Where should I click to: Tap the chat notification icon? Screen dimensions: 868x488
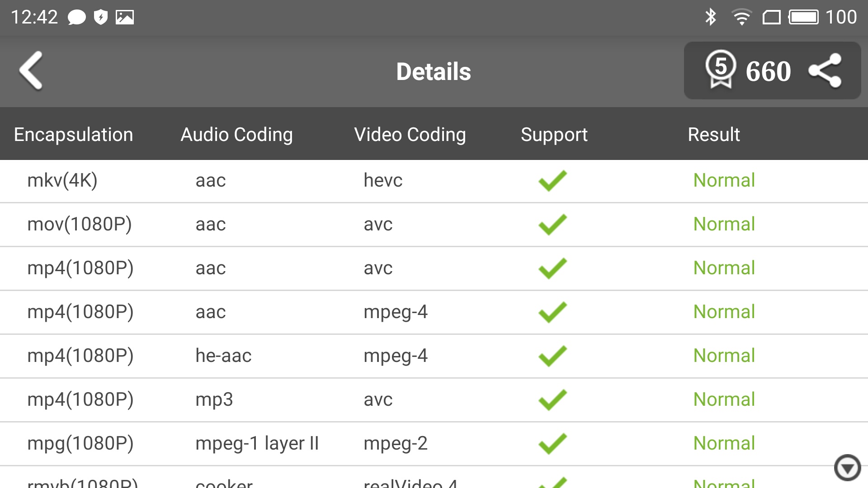click(x=76, y=18)
